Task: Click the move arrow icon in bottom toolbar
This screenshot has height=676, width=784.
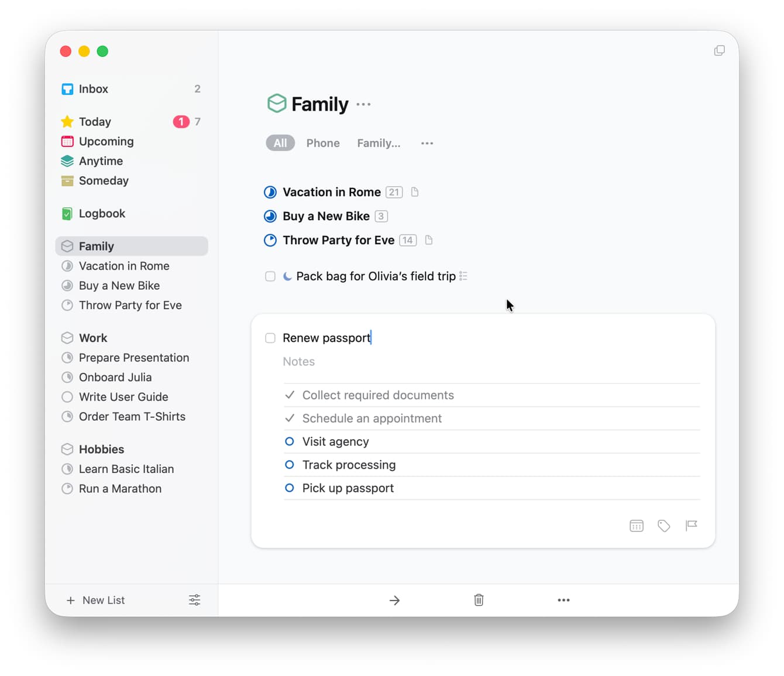Action: click(394, 600)
